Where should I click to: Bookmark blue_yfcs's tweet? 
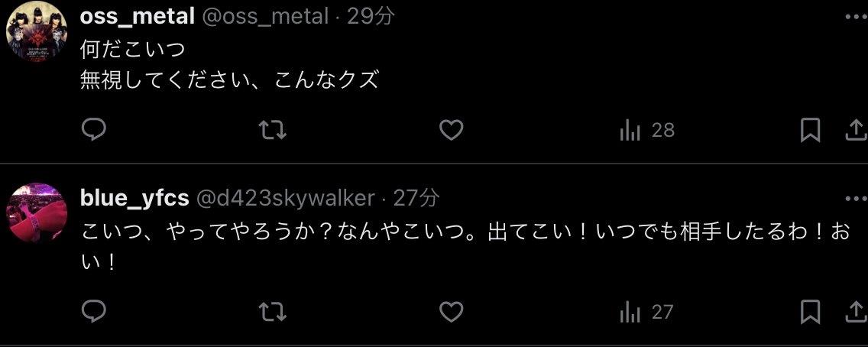pyautogui.click(x=810, y=312)
